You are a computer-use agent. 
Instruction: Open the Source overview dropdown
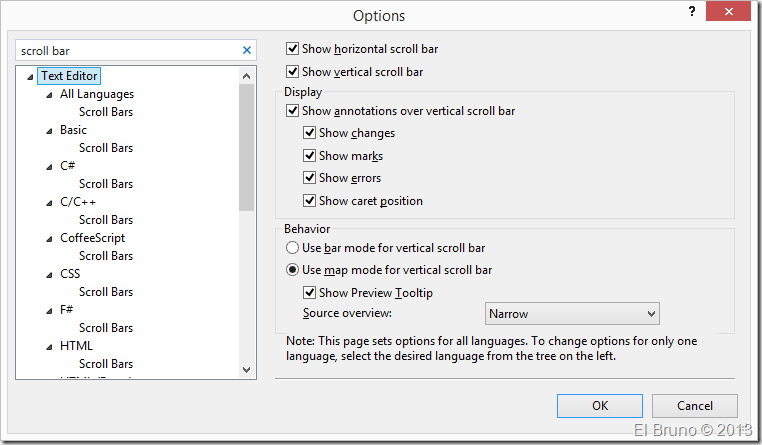(x=572, y=314)
